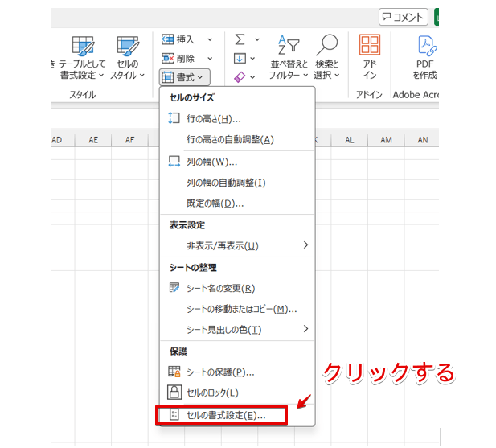
Task: Click the format cells dialog icon
Action: (174, 414)
